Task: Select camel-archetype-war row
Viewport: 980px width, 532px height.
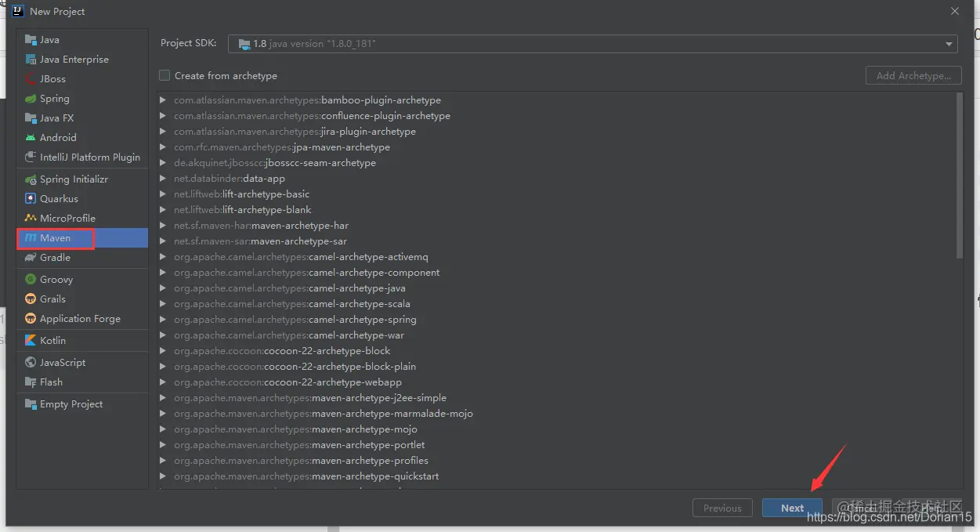Action: point(557,335)
